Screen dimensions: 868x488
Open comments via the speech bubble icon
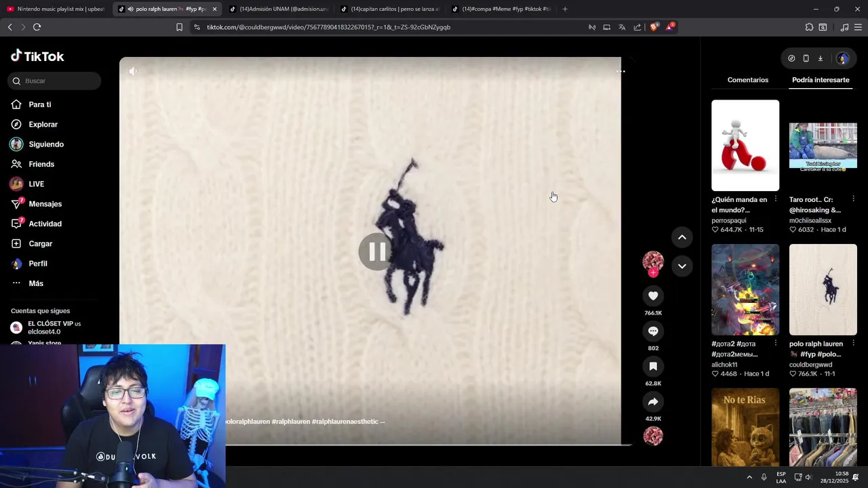653,331
